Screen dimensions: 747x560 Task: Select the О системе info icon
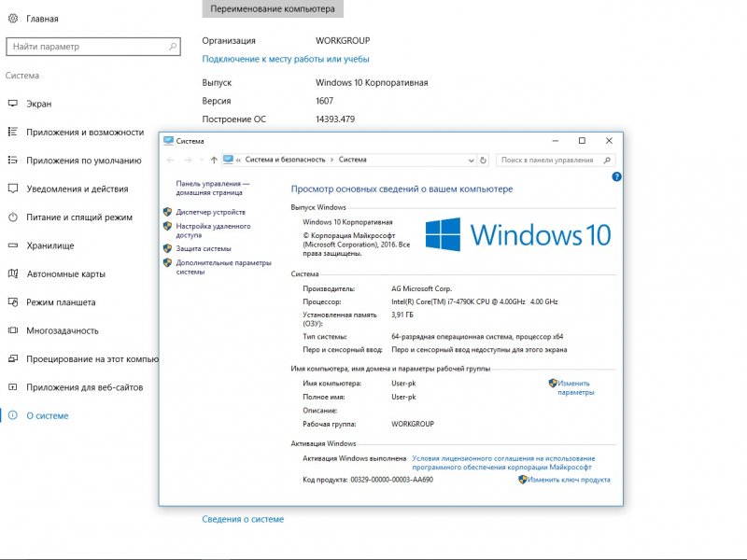coord(13,415)
